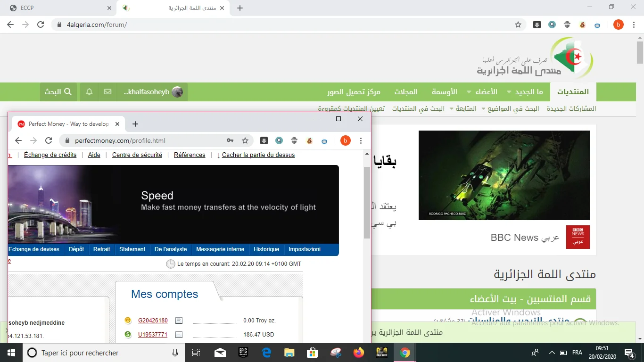
Task: Open Messagerie interne in Perfect Money
Action: coord(220,249)
